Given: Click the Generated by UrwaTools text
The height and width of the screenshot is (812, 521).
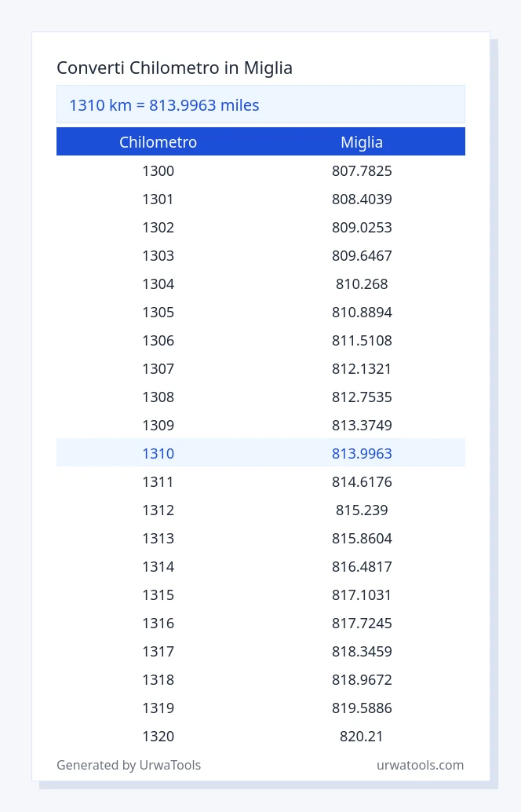Looking at the screenshot, I should 129,765.
